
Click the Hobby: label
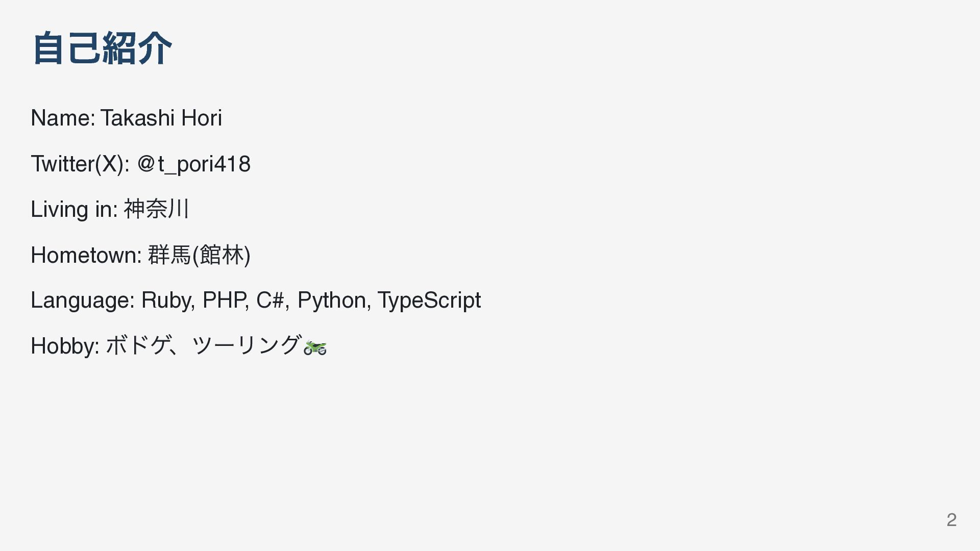coord(65,345)
